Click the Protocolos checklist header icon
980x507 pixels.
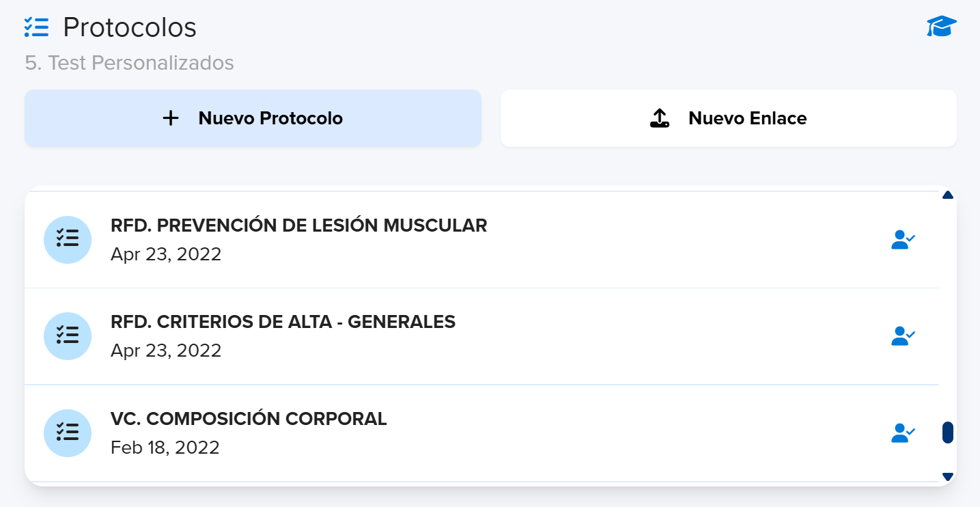click(36, 27)
